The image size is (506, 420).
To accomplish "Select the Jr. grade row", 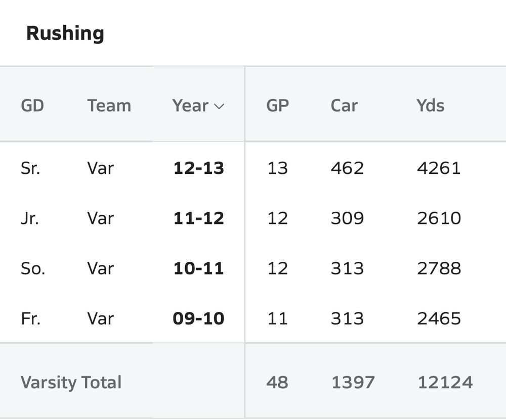I will pos(29,218).
